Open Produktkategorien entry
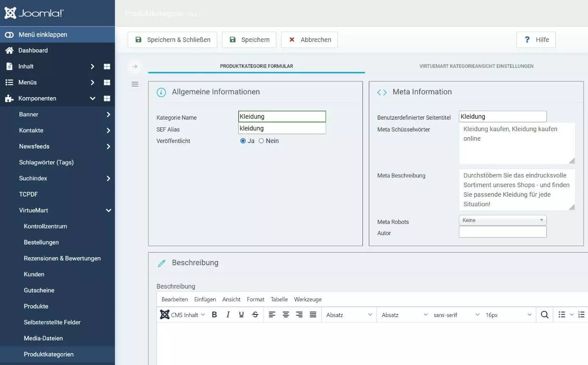The image size is (588, 365). tap(49, 354)
